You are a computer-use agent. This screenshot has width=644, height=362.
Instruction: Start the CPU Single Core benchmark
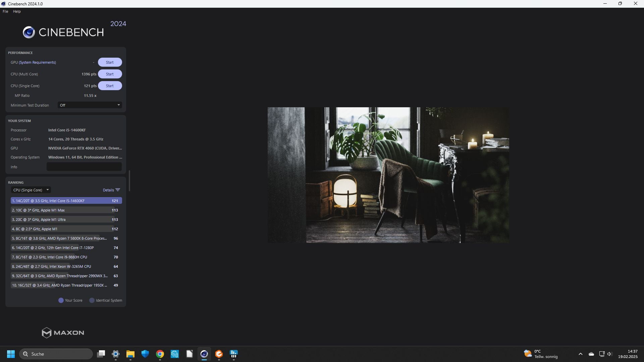coord(110,86)
